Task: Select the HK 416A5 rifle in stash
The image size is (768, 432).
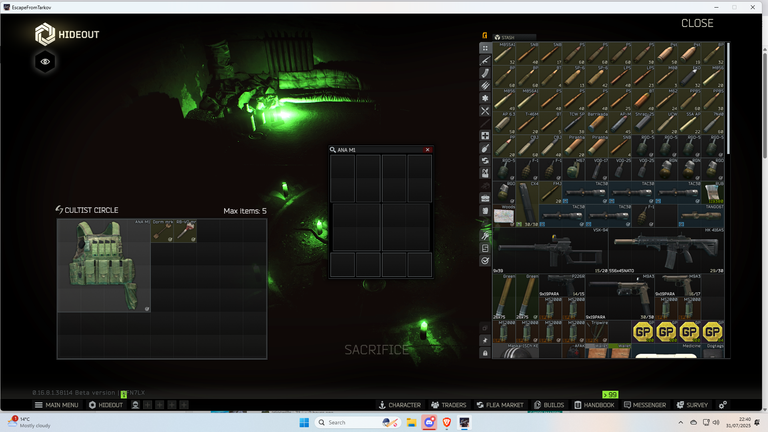Action: [x=667, y=250]
